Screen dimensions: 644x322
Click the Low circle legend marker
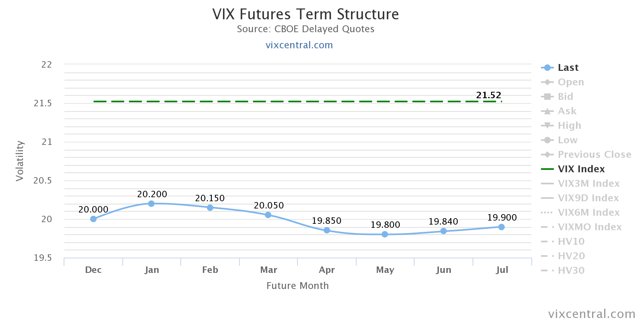(x=547, y=140)
